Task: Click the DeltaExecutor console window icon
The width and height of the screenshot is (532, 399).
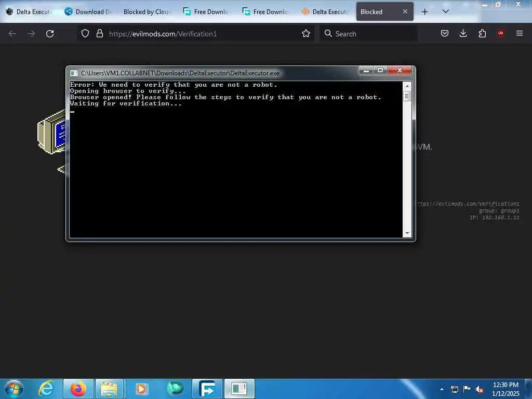Action: coord(74,73)
